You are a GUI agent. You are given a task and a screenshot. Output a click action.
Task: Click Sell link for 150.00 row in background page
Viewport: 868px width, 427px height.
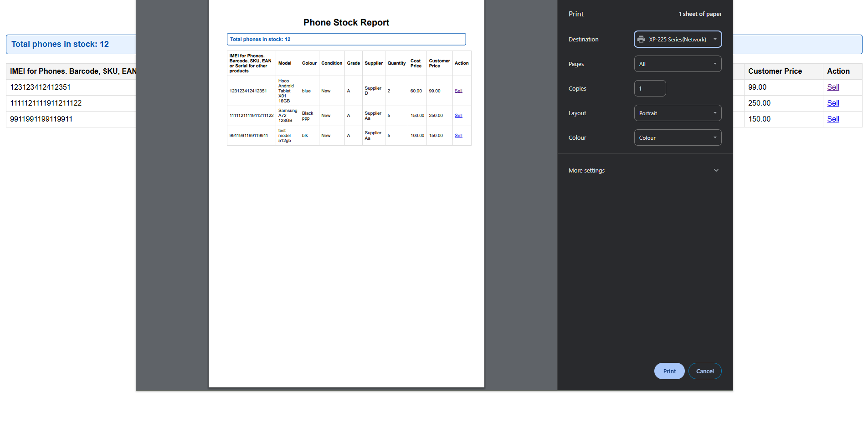[x=833, y=119]
